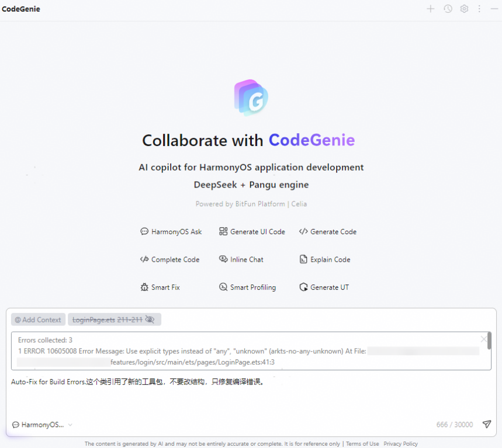
Task: Open the more options kebab menu
Action: [x=479, y=9]
